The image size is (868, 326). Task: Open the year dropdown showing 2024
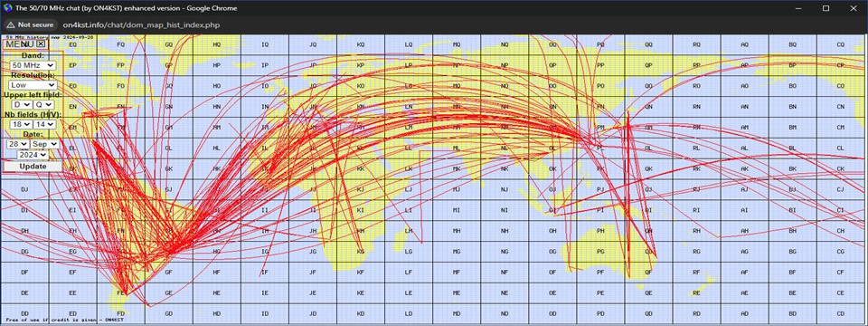tap(33, 155)
